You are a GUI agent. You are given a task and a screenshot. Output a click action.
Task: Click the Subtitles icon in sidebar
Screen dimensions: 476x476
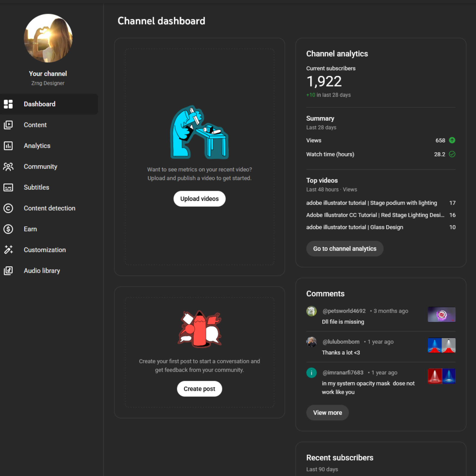pyautogui.click(x=8, y=187)
